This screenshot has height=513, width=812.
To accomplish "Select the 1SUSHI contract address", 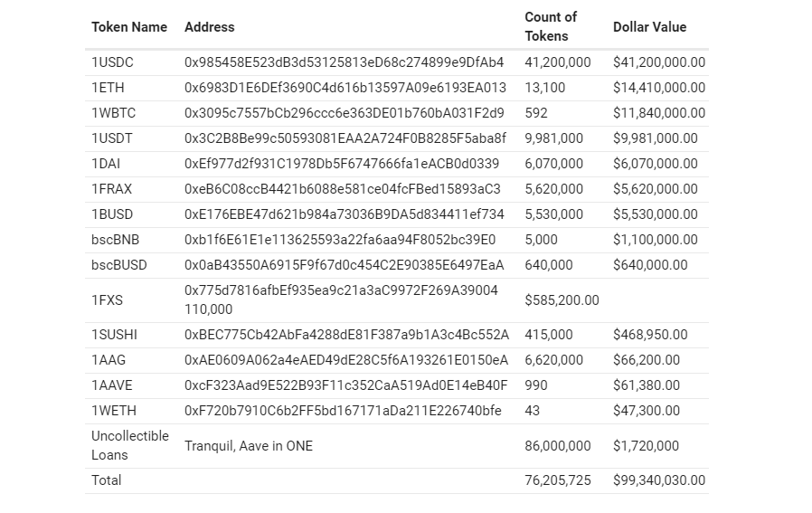I will (x=346, y=334).
